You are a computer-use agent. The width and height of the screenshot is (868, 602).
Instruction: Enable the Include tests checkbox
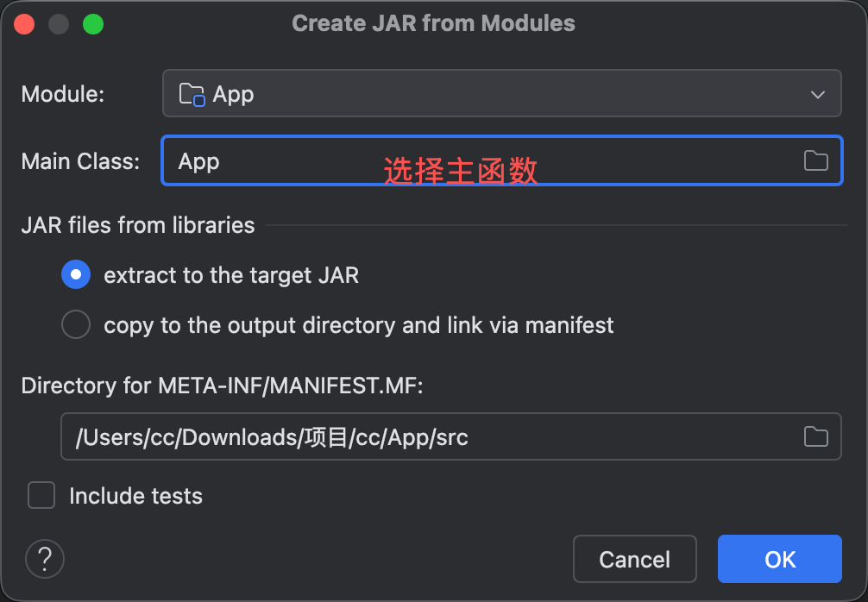pos(41,496)
